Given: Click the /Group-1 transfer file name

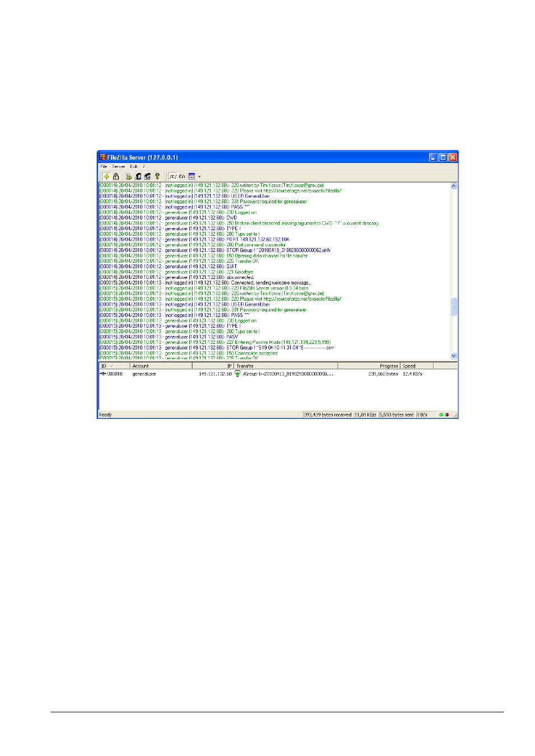Looking at the screenshot, I should [288, 374].
